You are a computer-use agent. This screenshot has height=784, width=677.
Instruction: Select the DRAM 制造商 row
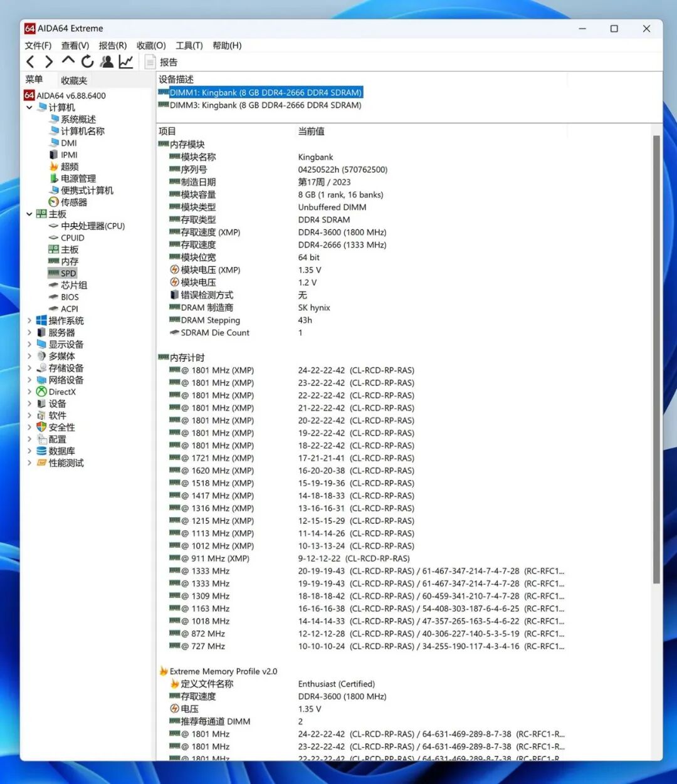pyautogui.click(x=249, y=307)
